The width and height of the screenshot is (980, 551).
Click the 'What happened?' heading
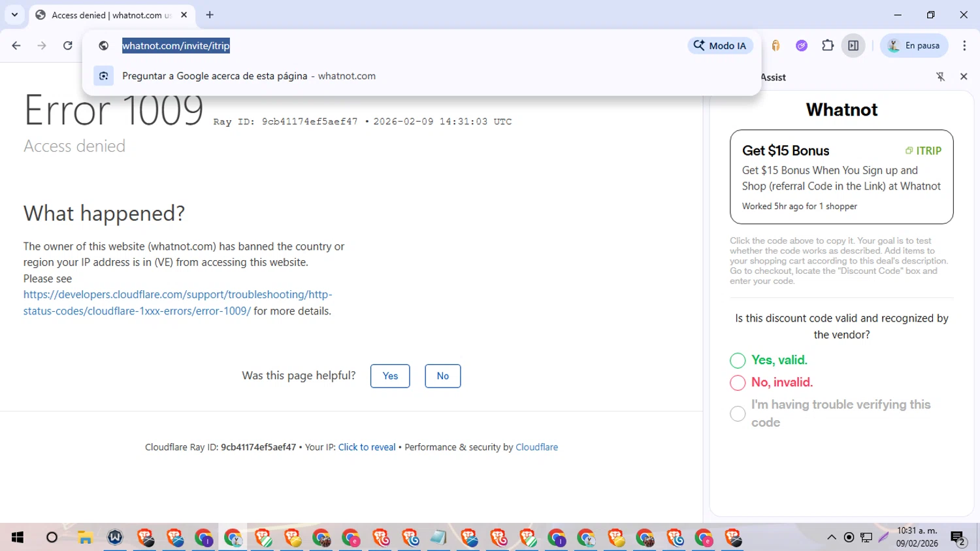[105, 213]
